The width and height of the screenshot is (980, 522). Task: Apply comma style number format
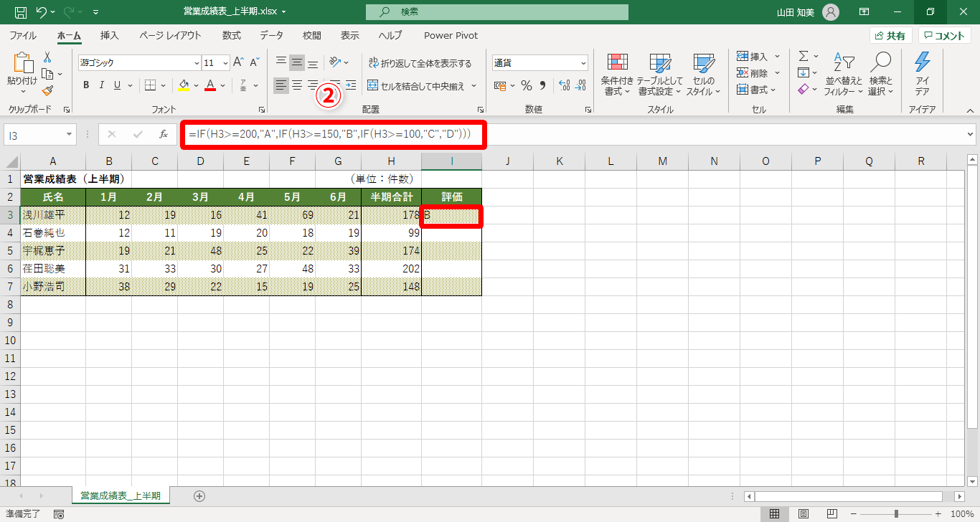coord(543,85)
